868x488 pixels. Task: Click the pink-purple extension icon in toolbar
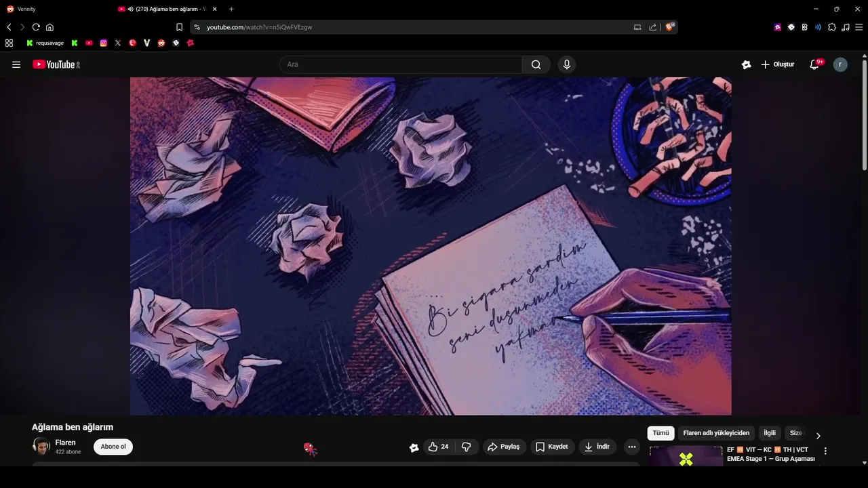(x=778, y=27)
